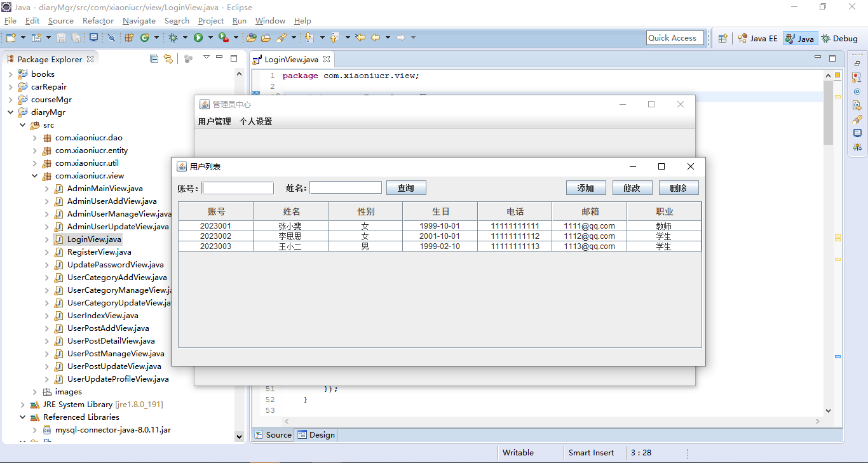868x463 pixels.
Task: Open the New wizard dropdown arrow
Action: 24,38
